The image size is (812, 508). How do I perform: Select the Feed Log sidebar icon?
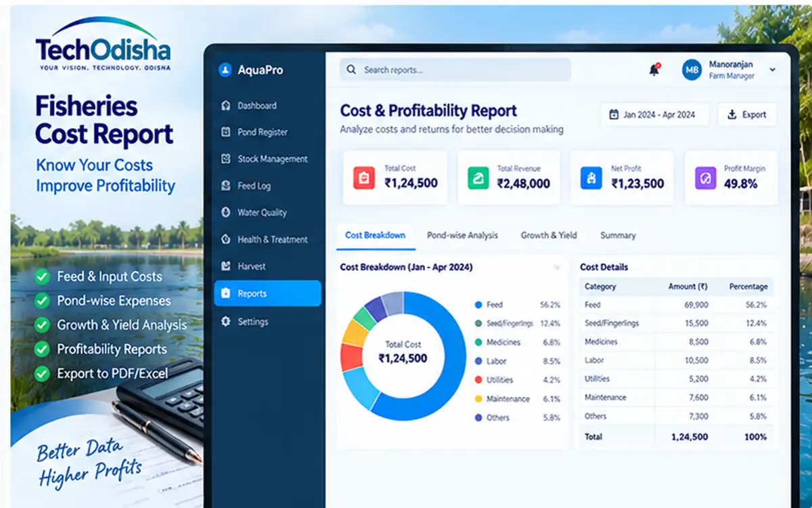tap(226, 186)
